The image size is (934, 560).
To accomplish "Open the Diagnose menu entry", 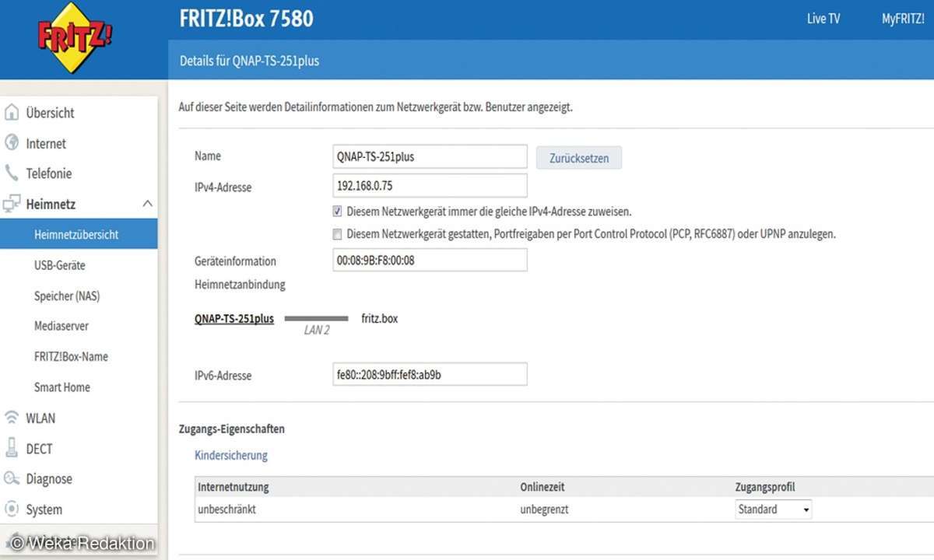I will (49, 479).
